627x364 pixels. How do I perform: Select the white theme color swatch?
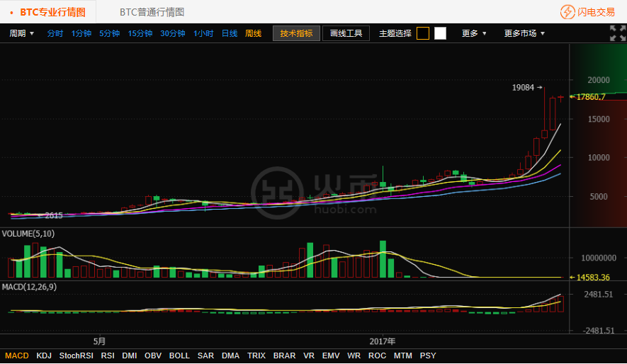click(440, 33)
